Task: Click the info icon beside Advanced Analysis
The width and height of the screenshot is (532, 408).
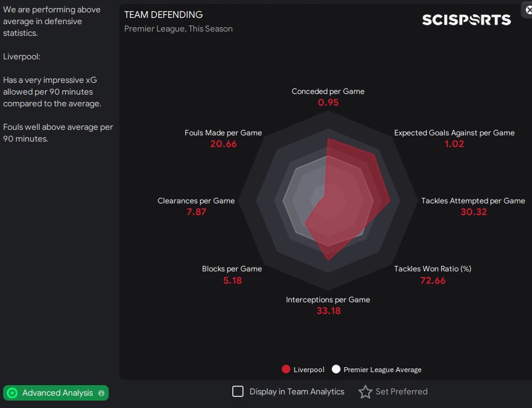Action: pyautogui.click(x=101, y=393)
